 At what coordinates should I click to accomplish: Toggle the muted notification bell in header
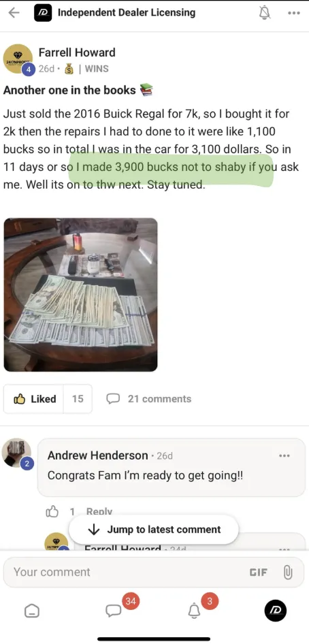265,13
